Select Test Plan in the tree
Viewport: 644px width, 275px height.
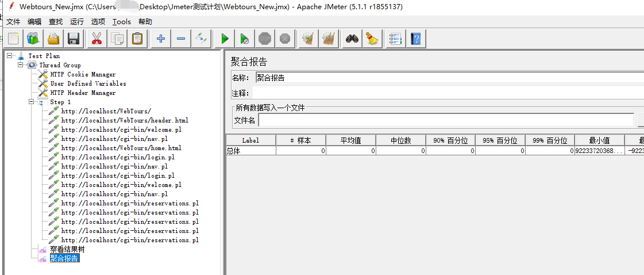point(44,56)
